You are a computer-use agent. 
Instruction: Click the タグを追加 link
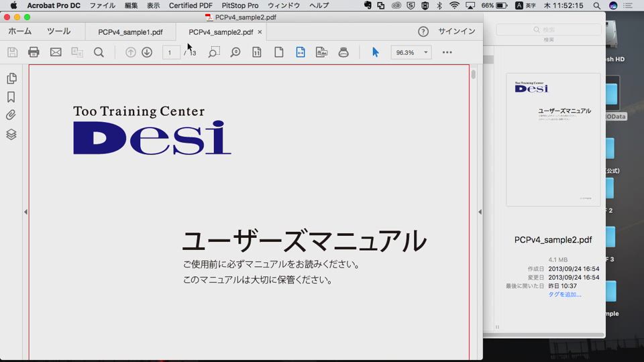pyautogui.click(x=564, y=294)
